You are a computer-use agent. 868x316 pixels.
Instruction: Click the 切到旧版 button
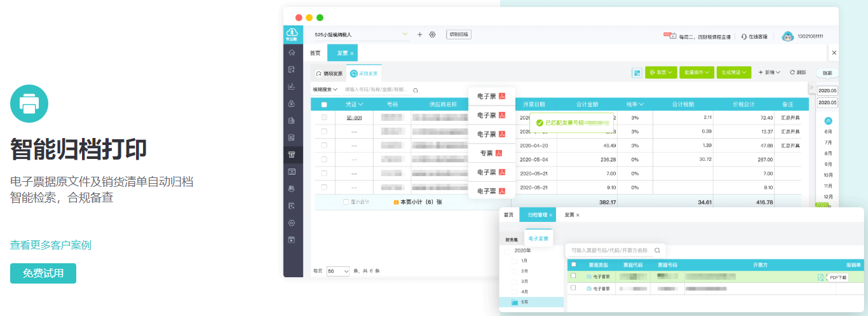pos(458,34)
